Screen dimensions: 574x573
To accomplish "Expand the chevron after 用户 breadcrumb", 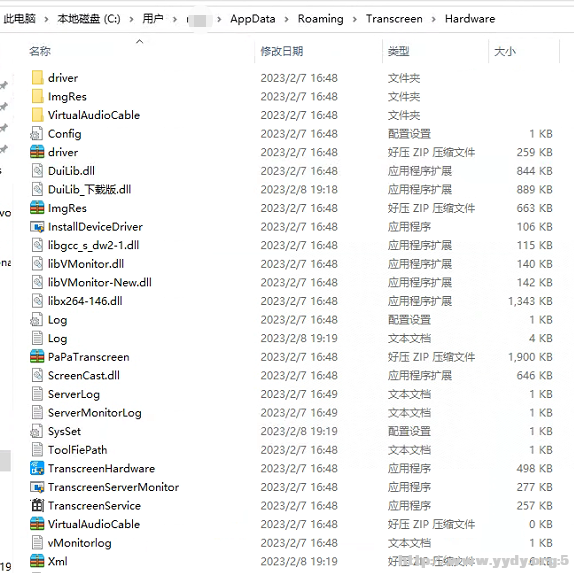I will [175, 19].
